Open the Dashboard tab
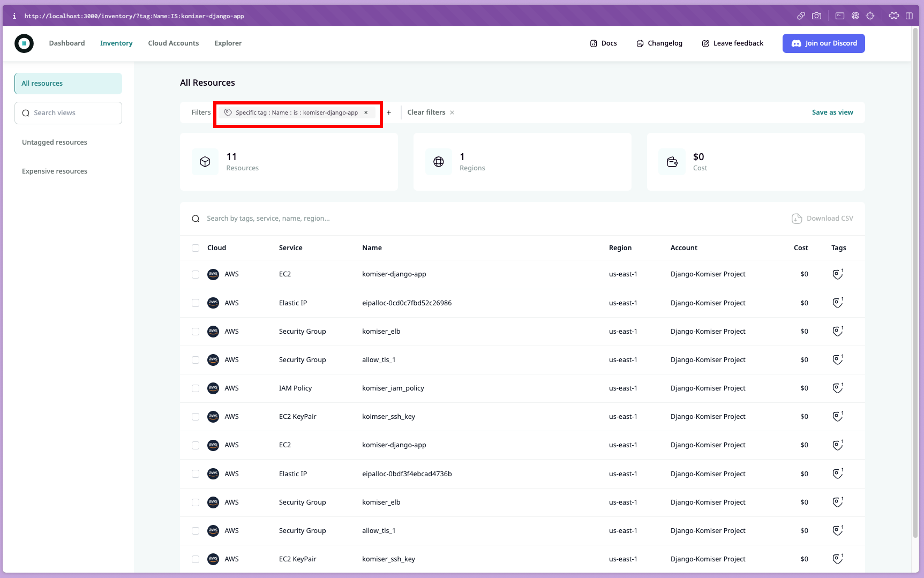924x578 pixels. tap(67, 43)
